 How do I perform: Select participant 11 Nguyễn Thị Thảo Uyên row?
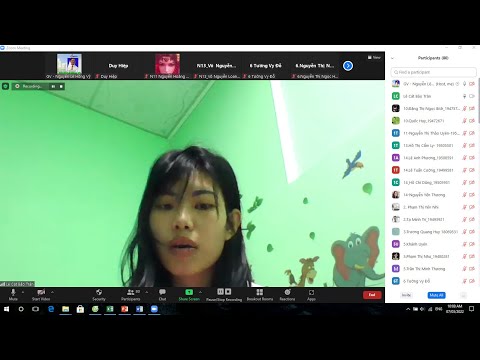(433, 133)
